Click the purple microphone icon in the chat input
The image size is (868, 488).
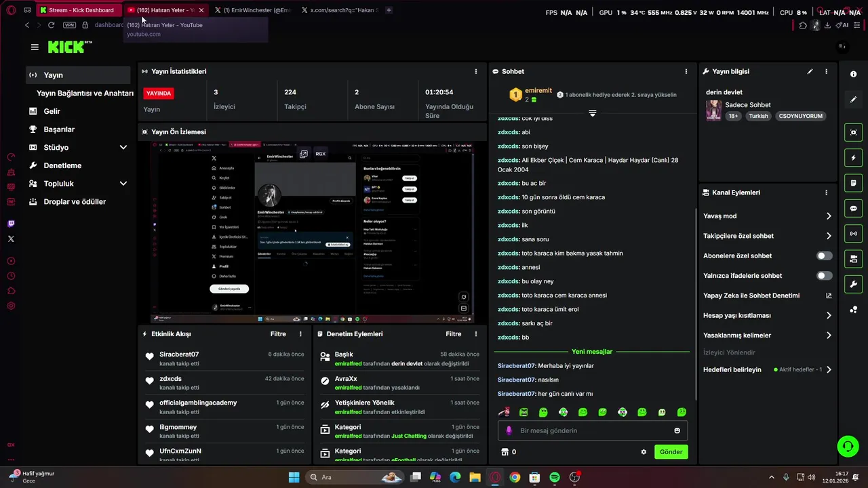[x=509, y=430]
